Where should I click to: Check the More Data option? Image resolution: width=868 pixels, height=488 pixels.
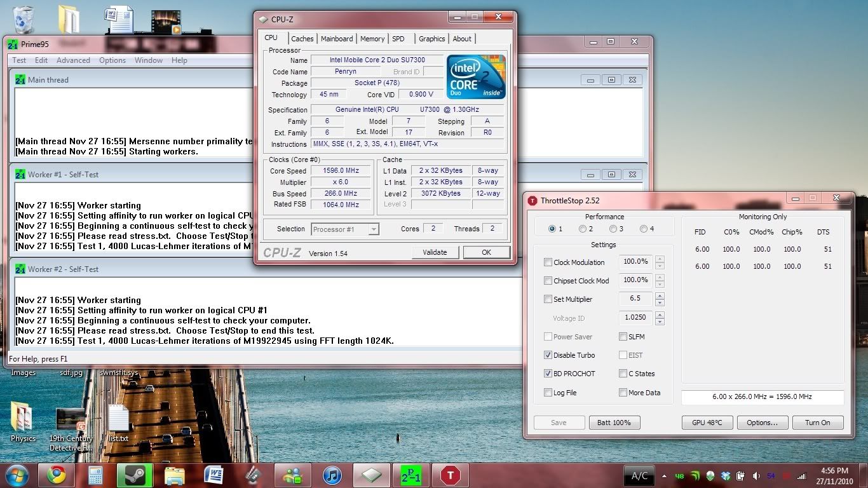(x=623, y=392)
